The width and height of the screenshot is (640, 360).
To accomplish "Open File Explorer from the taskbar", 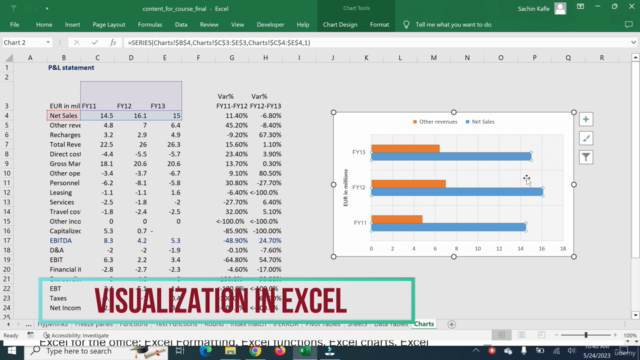I will 230,351.
